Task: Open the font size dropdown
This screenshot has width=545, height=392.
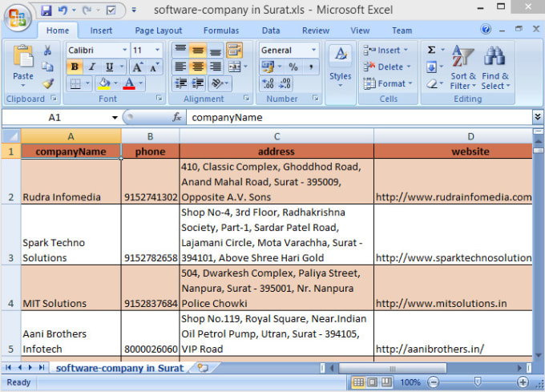Action: 157,51
